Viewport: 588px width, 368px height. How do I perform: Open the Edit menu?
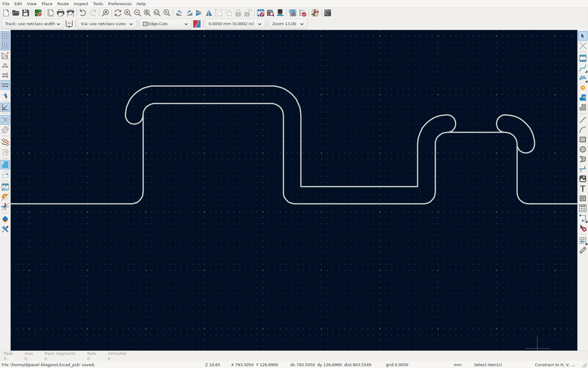tap(18, 4)
